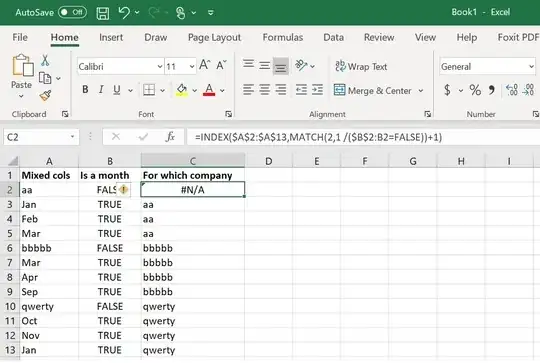The height and width of the screenshot is (363, 540).
Task: Click Increase Indent icon
Action: point(317,90)
